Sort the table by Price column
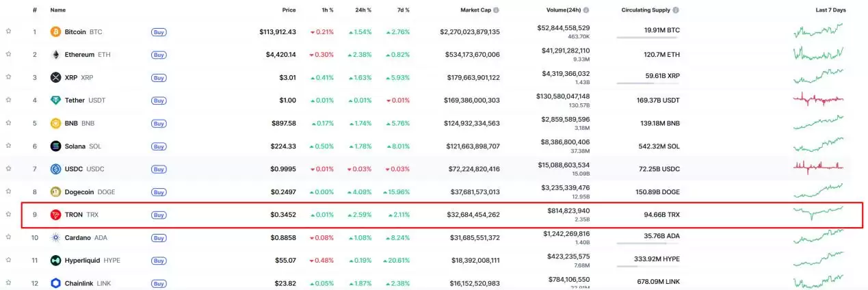Image resolution: width=868 pixels, height=290 pixels. pos(289,10)
